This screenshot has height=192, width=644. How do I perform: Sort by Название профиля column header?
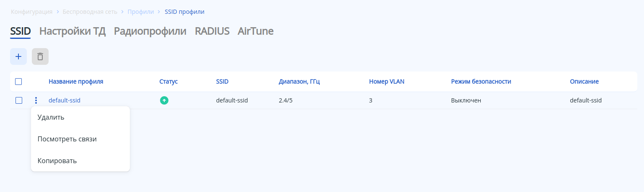pyautogui.click(x=76, y=82)
